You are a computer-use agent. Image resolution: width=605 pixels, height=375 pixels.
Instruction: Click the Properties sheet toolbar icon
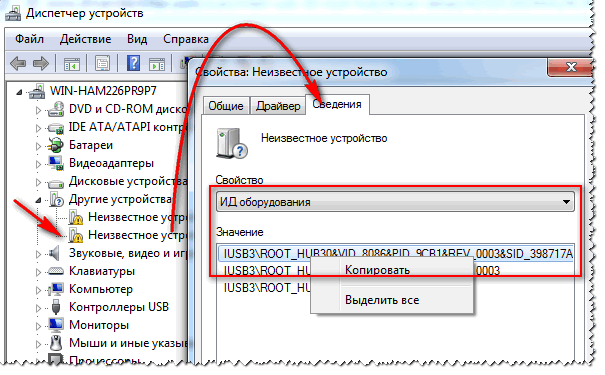pyautogui.click(x=102, y=64)
